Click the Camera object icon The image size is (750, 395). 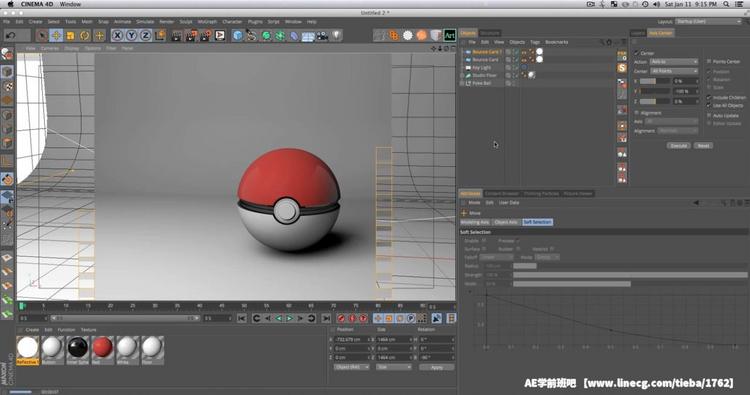coord(322,35)
